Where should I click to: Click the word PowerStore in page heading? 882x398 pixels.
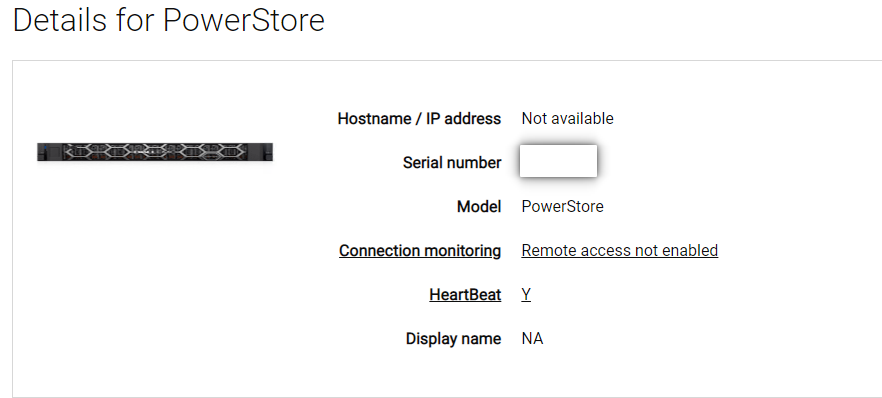(x=244, y=20)
